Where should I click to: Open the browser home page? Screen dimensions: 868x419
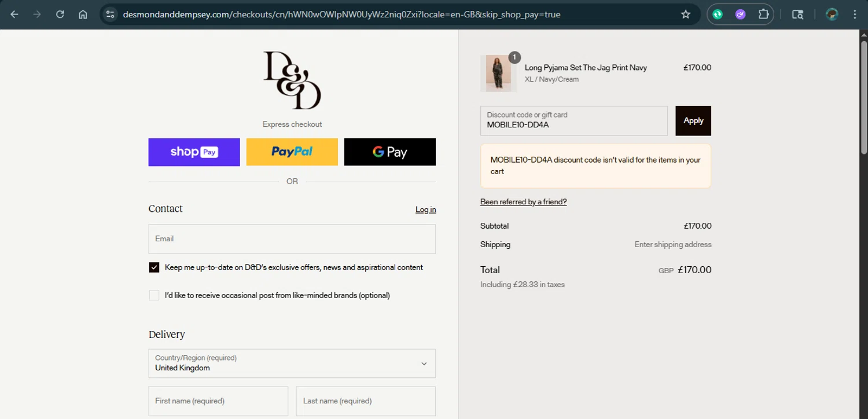[83, 14]
